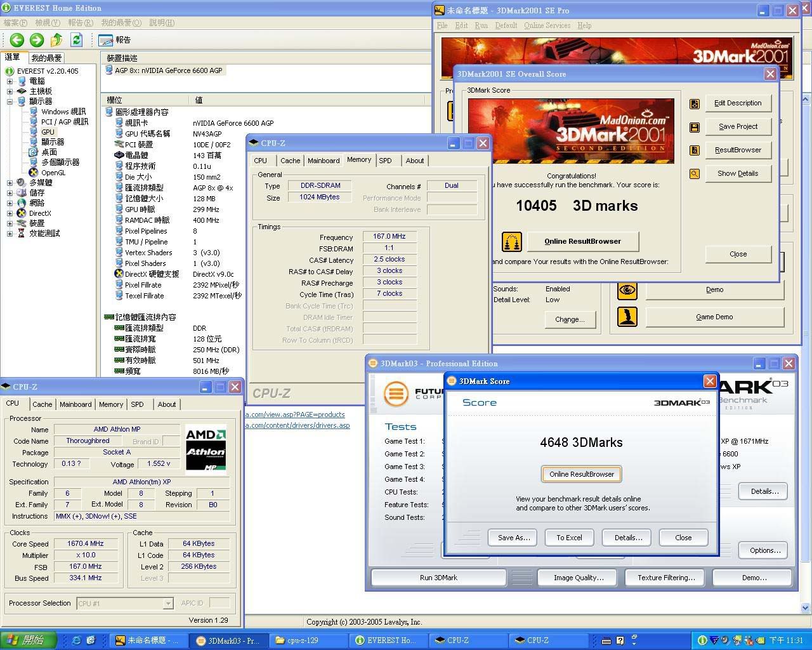The image size is (812, 650).
Task: Select PCI / AGP 視訊 tree item
Action: [x=65, y=121]
